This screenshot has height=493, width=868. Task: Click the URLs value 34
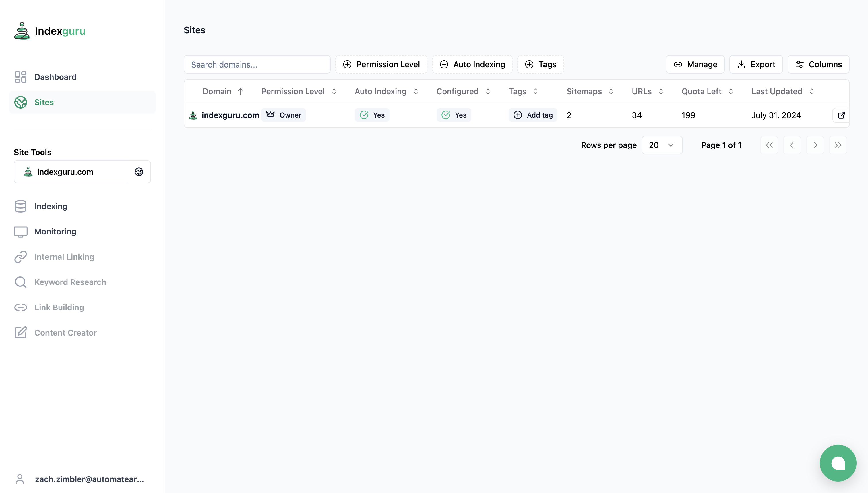tap(637, 115)
